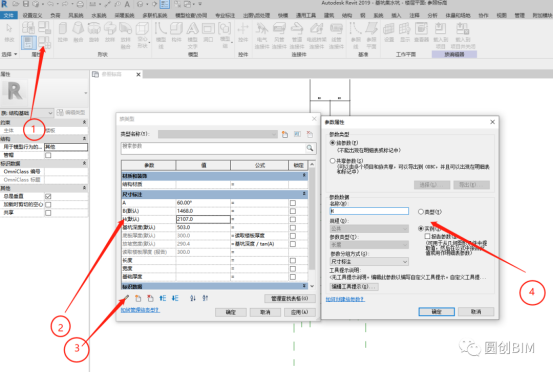Select the Revolve (旋转) tool
553x373 pixels.
point(94,32)
